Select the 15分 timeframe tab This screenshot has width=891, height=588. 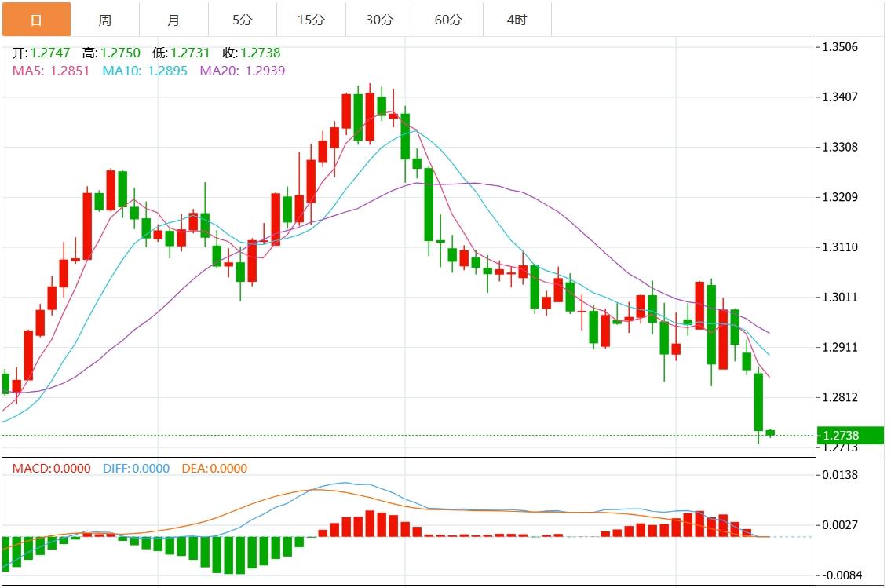[x=311, y=20]
